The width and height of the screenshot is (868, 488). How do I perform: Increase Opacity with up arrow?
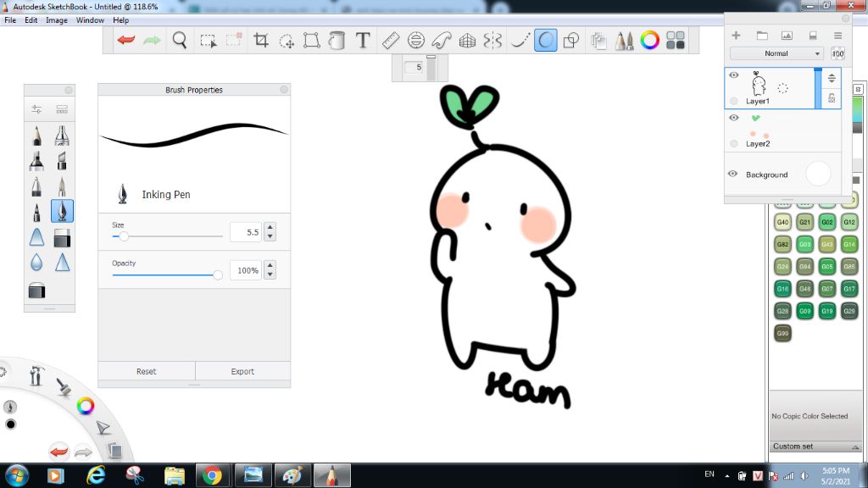coord(270,265)
